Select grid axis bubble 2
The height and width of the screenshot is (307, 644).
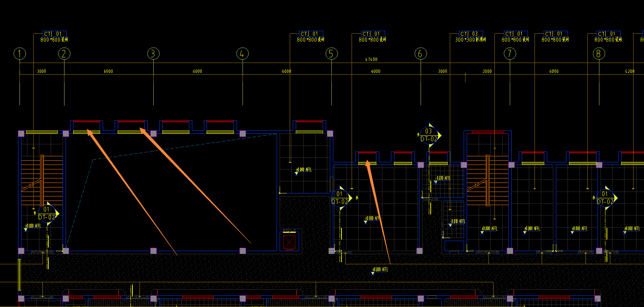pyautogui.click(x=64, y=54)
